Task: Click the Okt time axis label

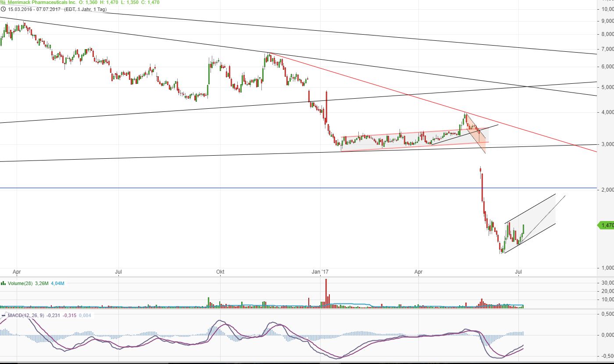Action: (220, 272)
